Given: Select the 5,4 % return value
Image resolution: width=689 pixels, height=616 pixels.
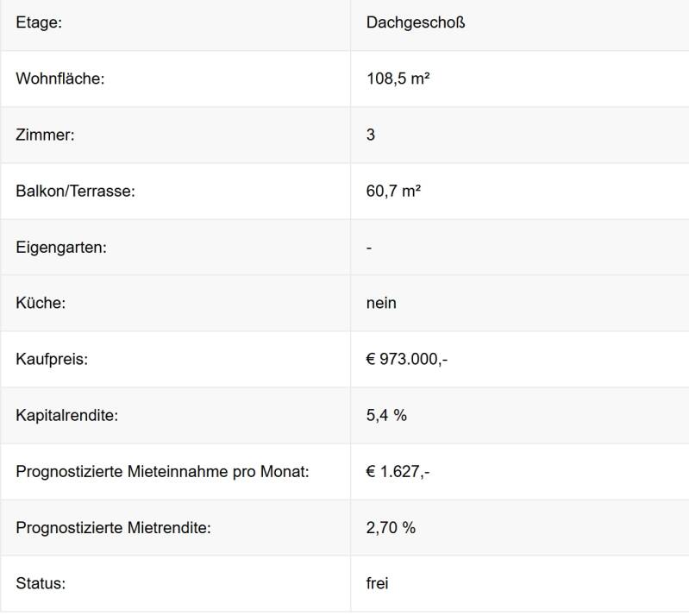Looking at the screenshot, I should (x=386, y=415).
